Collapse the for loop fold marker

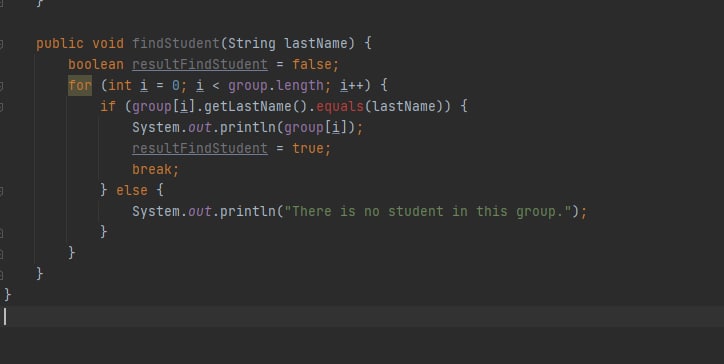coord(1,86)
